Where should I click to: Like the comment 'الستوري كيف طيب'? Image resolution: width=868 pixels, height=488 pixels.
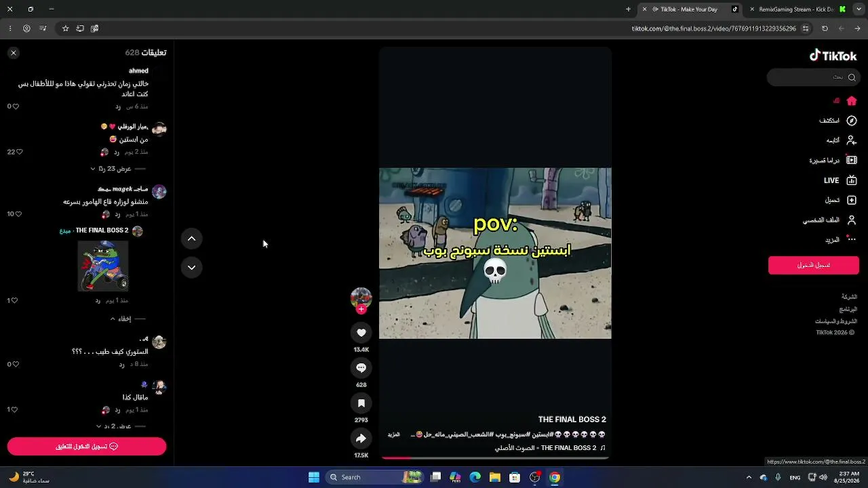16,364
